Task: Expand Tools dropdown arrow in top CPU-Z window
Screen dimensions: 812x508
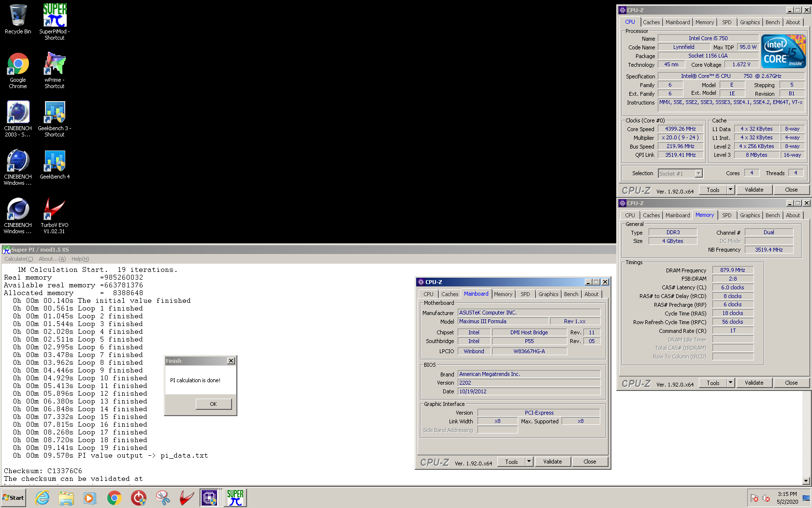Action: [730, 190]
